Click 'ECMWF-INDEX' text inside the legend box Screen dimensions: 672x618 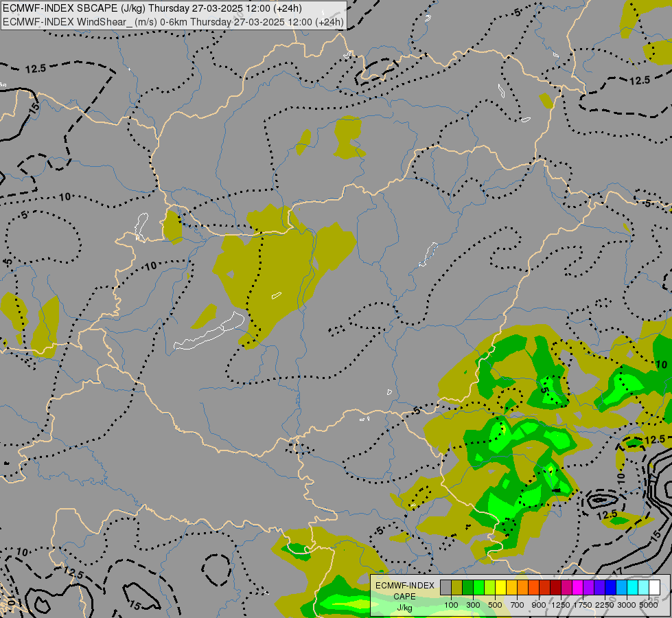pos(404,586)
